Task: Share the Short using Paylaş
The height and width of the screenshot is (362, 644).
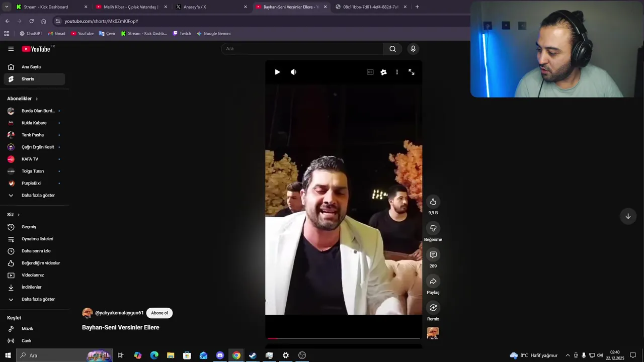Action: [433, 281]
